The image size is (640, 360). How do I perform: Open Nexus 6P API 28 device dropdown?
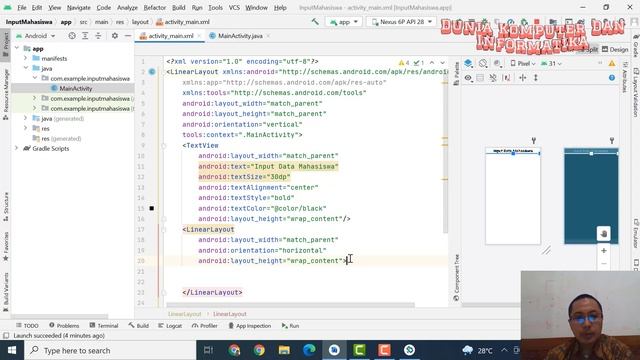pos(402,22)
